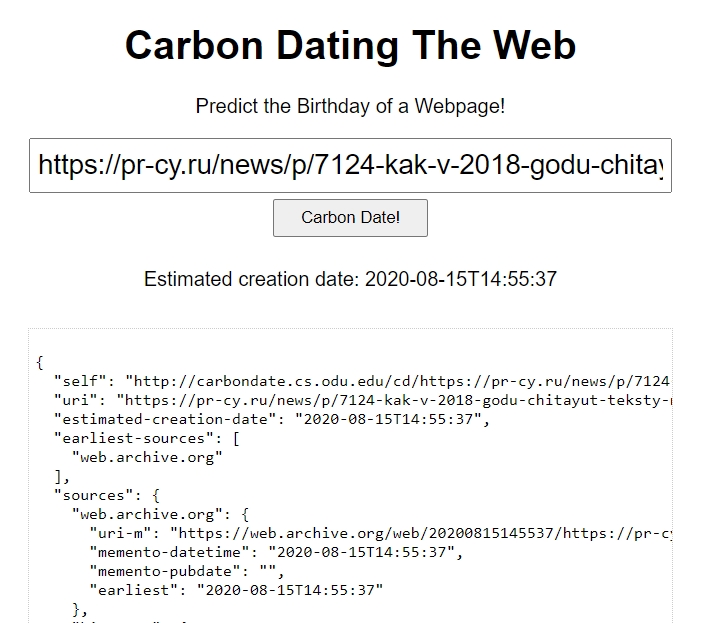Screen dimensions: 708x623
Task: Click the URL input field
Action: [x=350, y=165]
